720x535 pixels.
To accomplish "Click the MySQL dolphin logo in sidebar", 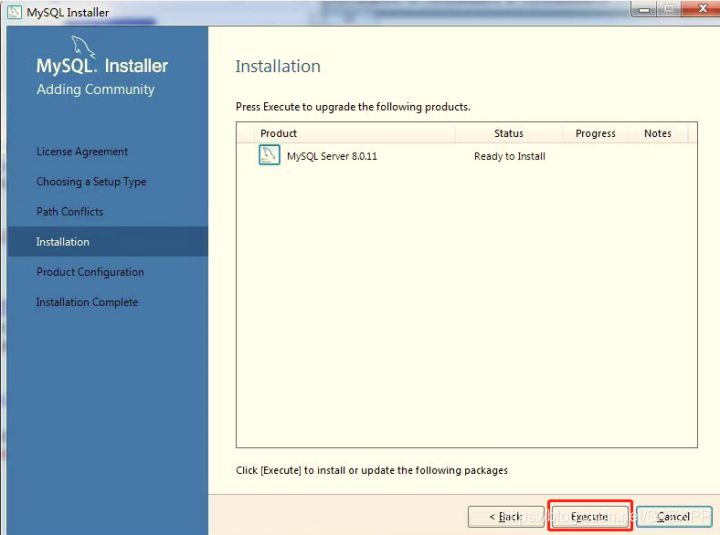I will pos(83,47).
